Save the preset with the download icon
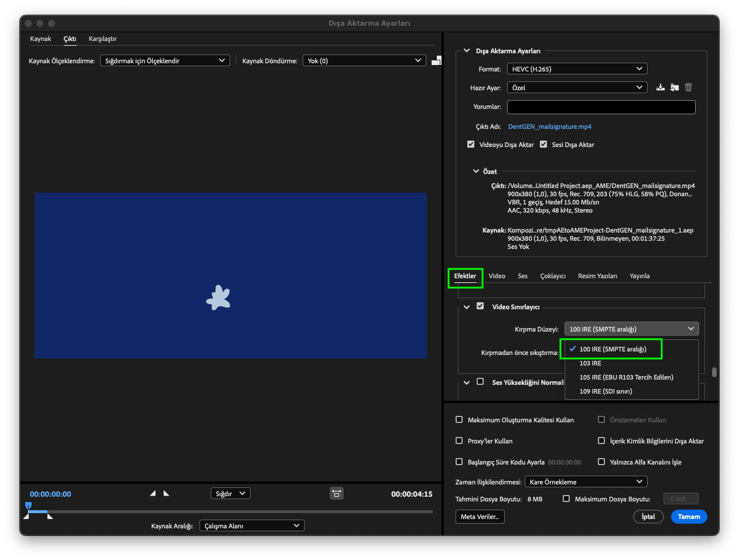 click(661, 87)
